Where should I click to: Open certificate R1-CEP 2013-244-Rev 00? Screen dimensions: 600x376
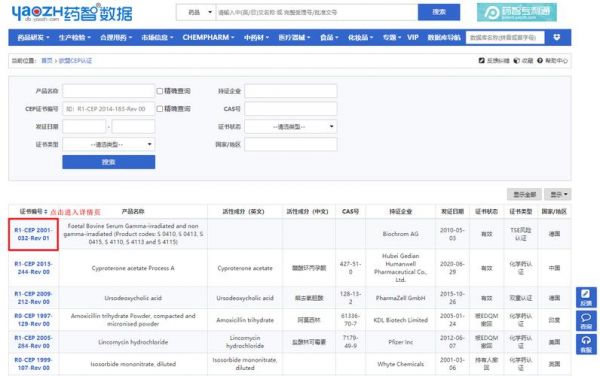click(33, 268)
